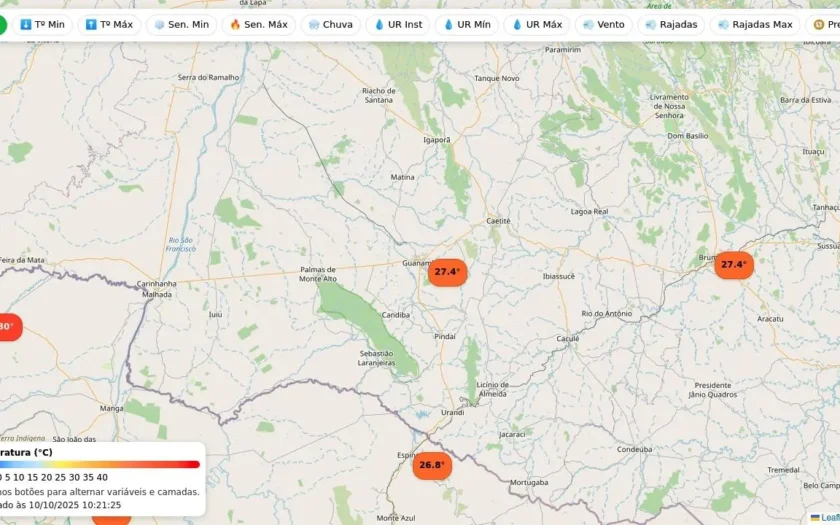Click the Rajadas Max gust icon
The height and width of the screenshot is (525, 840).
tap(723, 25)
